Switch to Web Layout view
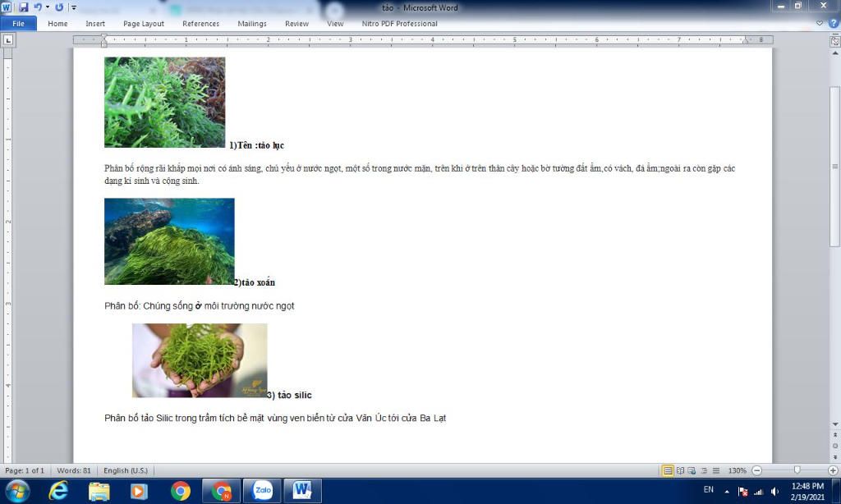 point(692,471)
